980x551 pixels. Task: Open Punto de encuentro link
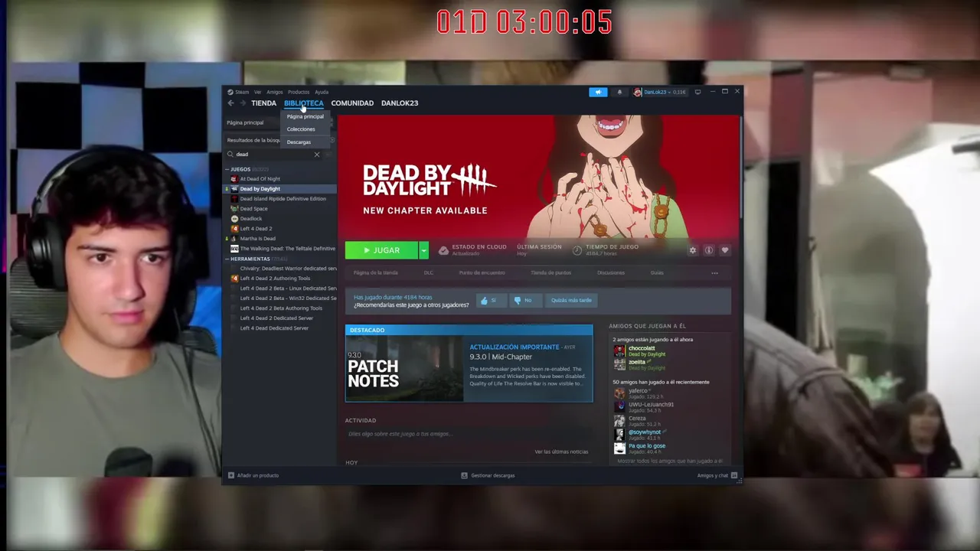(x=482, y=272)
